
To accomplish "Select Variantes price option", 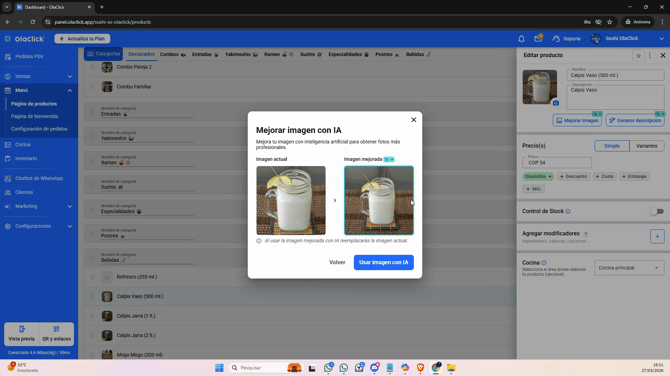I will pos(646,146).
